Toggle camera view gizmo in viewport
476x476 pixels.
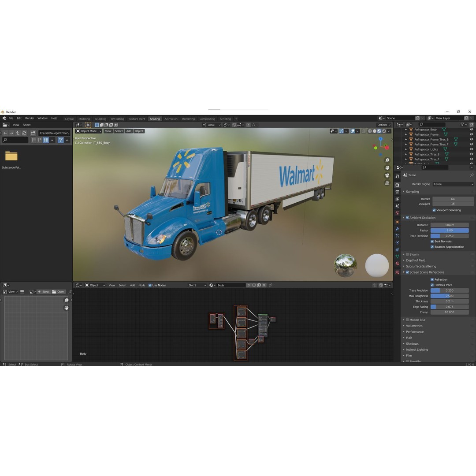coord(387,175)
